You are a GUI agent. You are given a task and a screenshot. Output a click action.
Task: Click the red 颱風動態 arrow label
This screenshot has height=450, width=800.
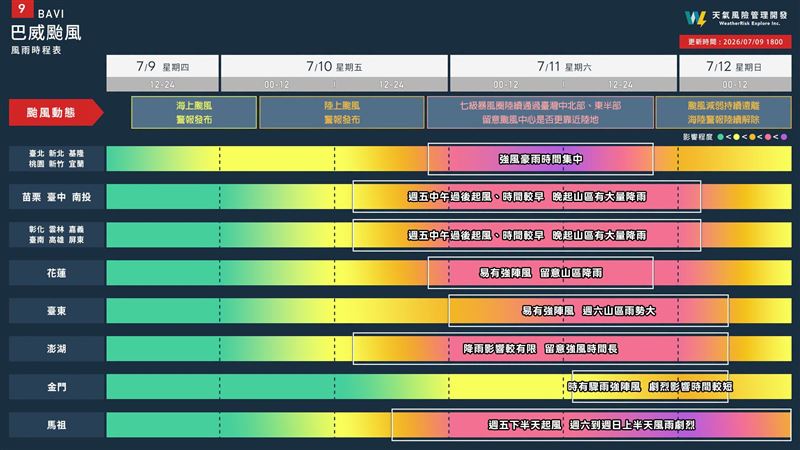coord(56,112)
